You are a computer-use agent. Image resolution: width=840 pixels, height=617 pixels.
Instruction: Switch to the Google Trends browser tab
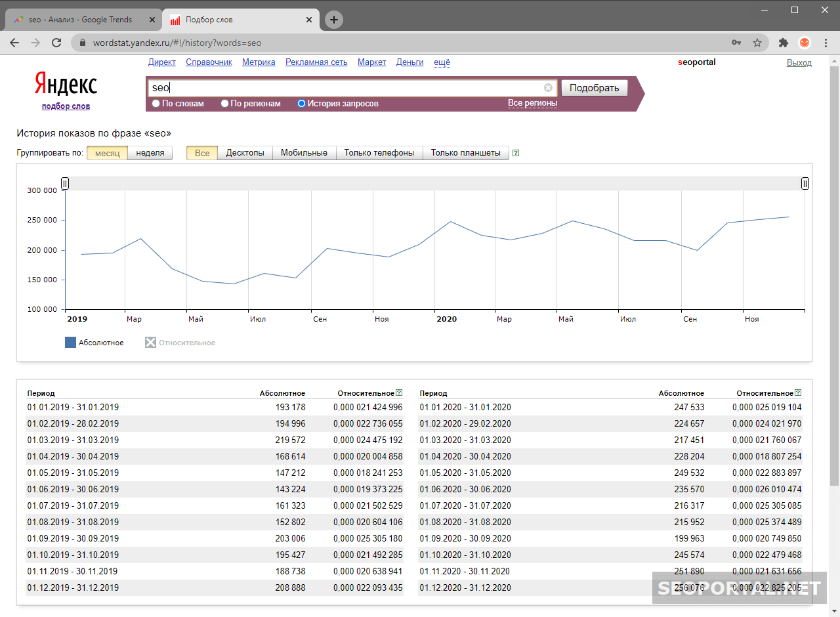click(x=80, y=20)
